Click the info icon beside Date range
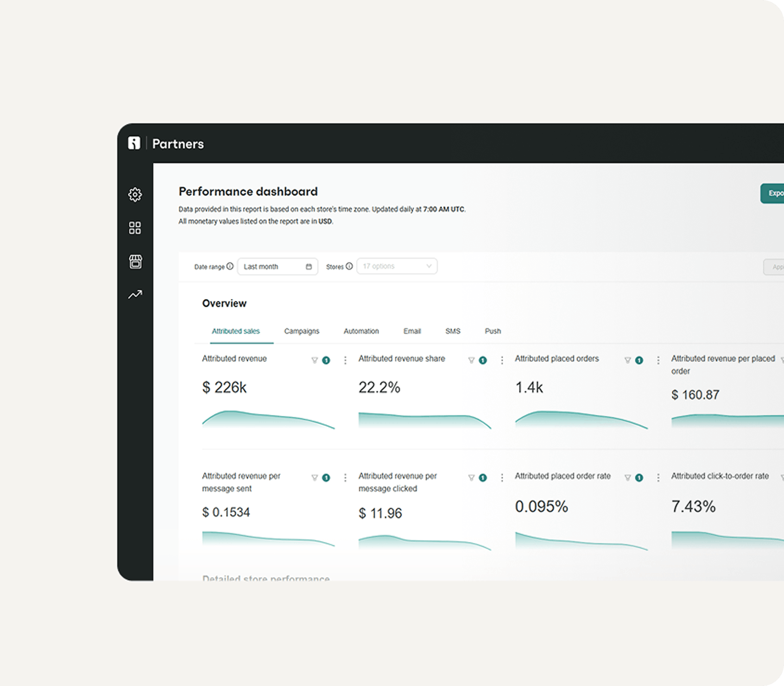 coord(230,267)
